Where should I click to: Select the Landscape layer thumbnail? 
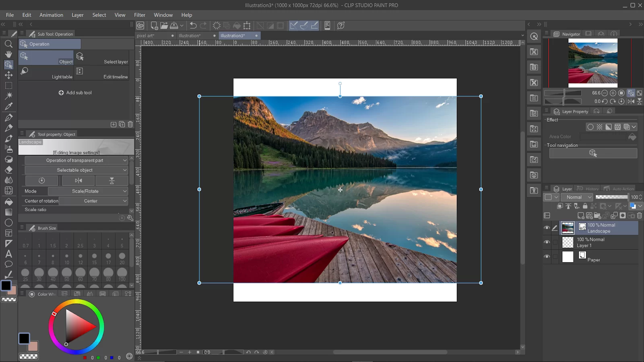[x=568, y=228]
